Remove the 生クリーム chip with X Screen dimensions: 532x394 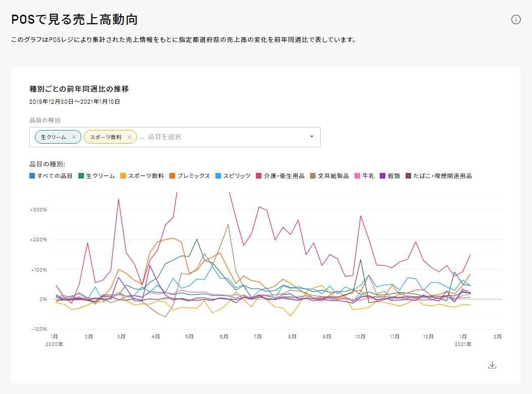point(74,137)
